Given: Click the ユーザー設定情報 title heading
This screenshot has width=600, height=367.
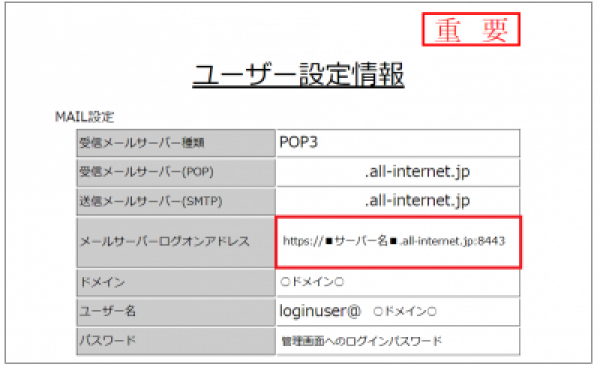Looking at the screenshot, I should pyautogui.click(x=298, y=75).
